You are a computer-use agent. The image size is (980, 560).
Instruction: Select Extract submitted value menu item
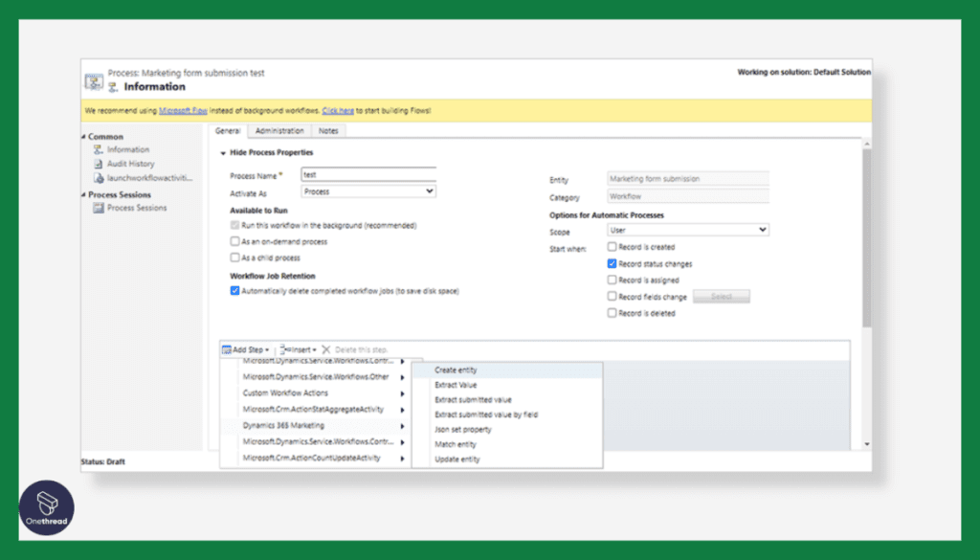[507, 400]
